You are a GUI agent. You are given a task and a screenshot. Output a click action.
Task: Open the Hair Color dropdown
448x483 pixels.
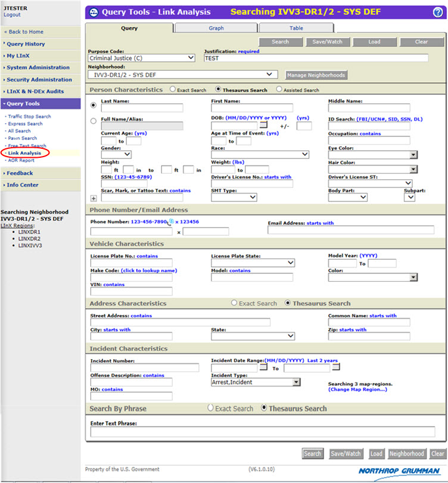pyautogui.click(x=373, y=169)
